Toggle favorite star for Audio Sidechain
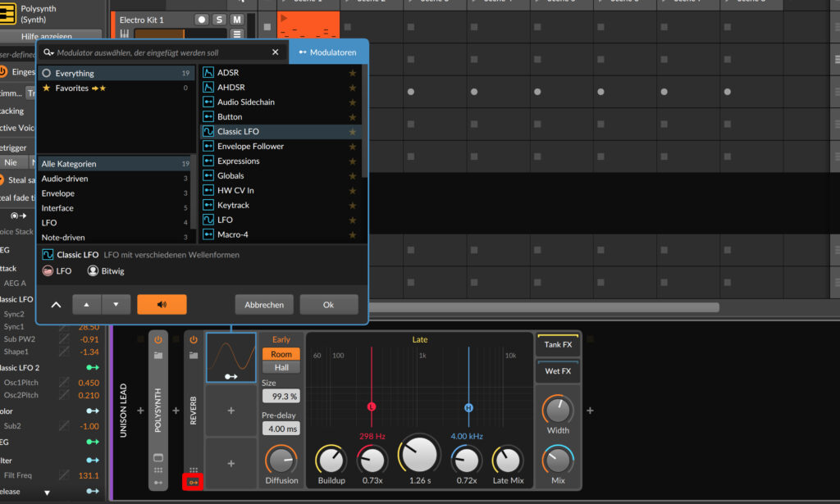Screen dimensions: 840x504 click(353, 102)
